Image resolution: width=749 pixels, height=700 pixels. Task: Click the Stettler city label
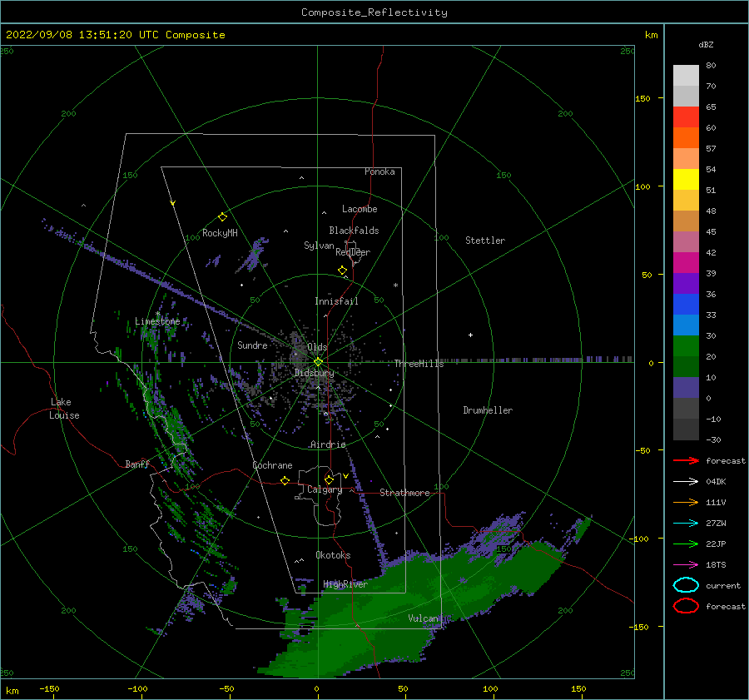tap(485, 241)
